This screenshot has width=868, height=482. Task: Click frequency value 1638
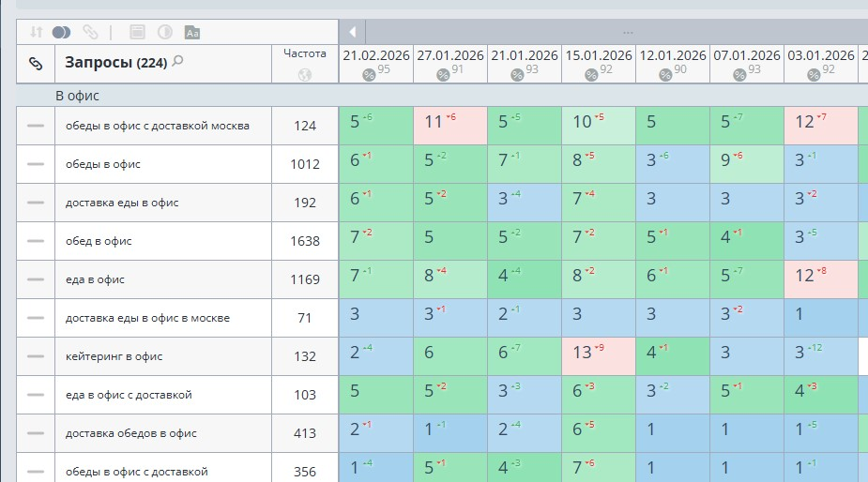pyautogui.click(x=305, y=241)
